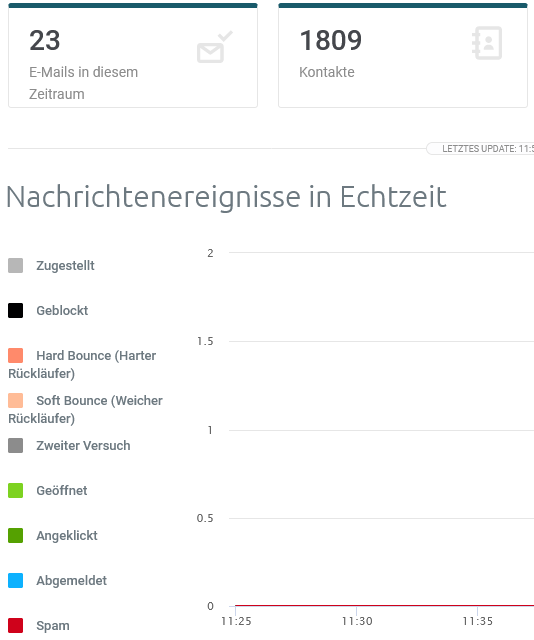Click the sent-email envelope icon
The width and height of the screenshot is (534, 640).
(x=214, y=47)
